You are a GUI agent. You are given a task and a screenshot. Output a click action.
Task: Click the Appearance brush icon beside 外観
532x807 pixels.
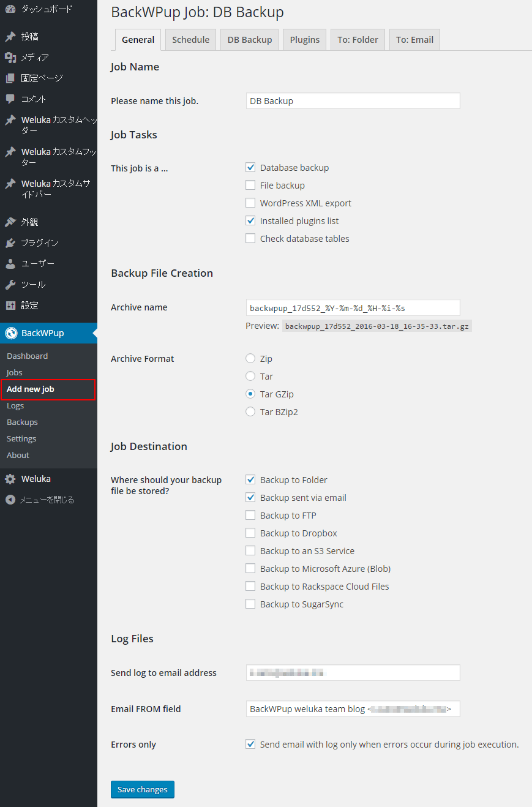click(10, 222)
